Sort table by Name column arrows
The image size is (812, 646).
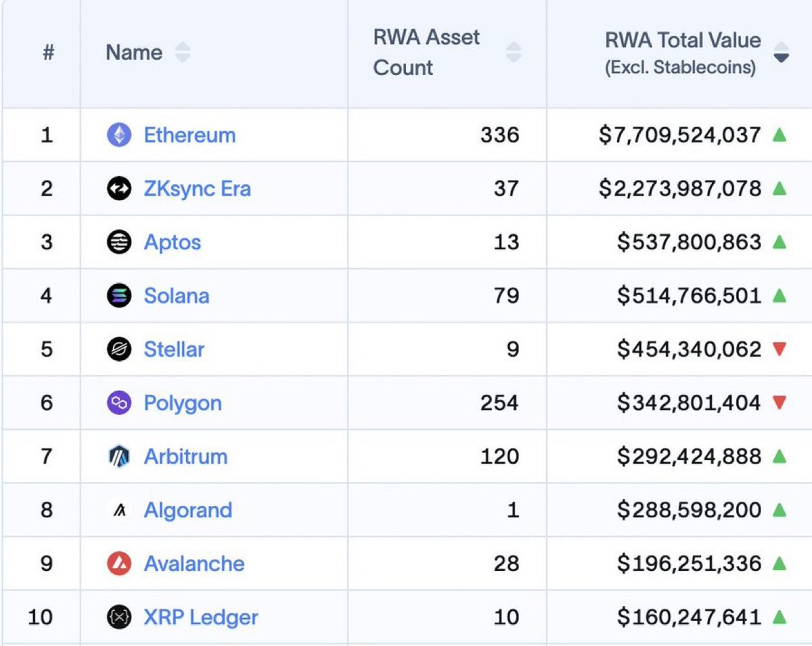[183, 53]
